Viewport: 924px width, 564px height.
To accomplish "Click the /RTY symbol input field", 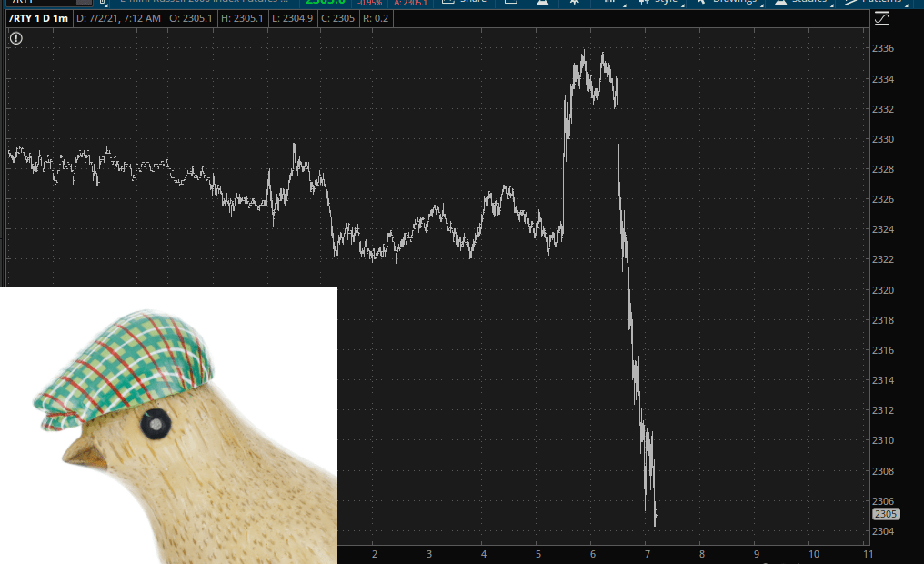I will point(45,3).
